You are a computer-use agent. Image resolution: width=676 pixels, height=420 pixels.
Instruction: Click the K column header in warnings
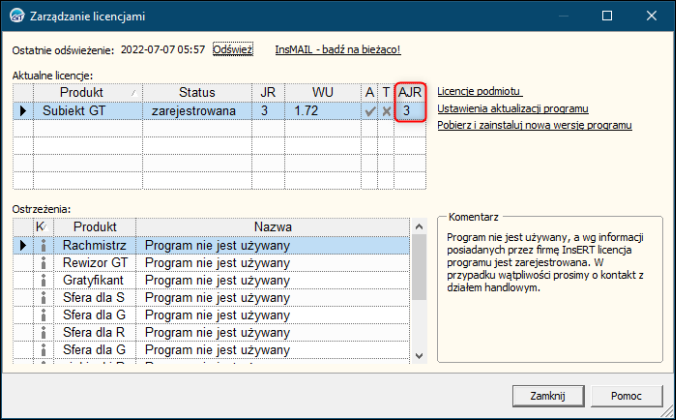tap(43, 227)
